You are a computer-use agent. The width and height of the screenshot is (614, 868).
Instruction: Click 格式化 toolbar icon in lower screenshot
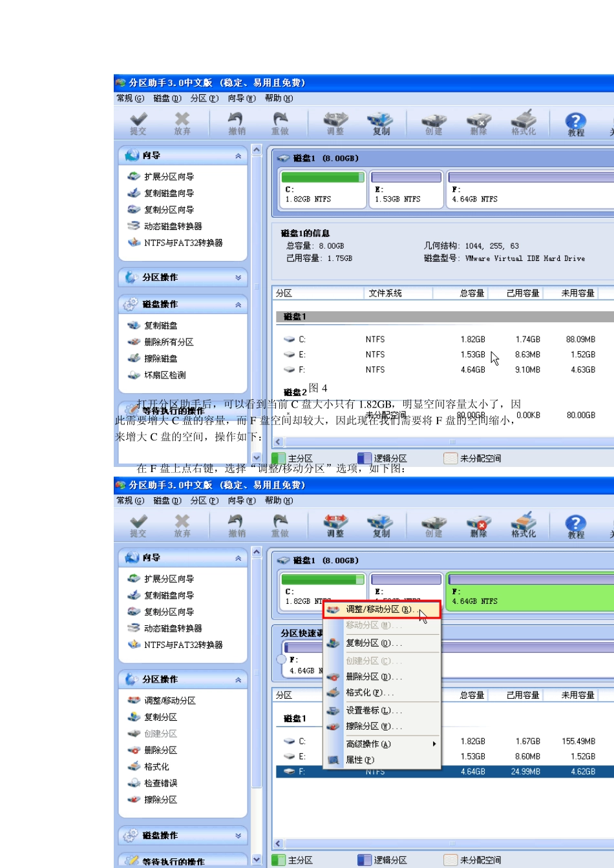click(524, 526)
